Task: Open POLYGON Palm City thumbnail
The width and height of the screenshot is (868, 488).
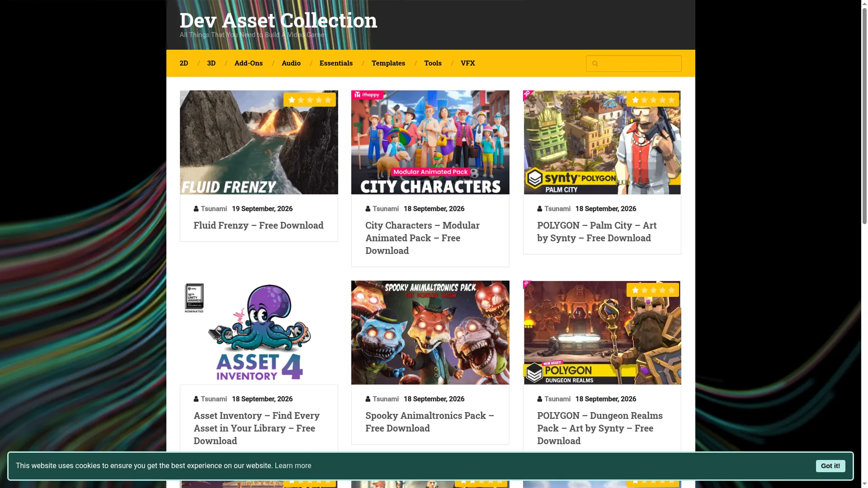Action: [602, 142]
